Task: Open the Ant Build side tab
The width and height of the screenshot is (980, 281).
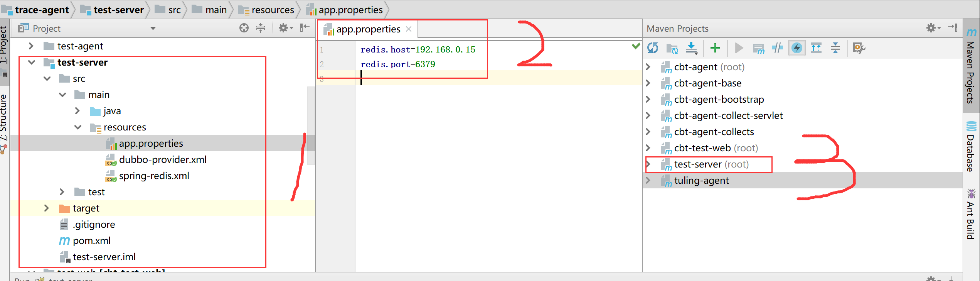Action: click(971, 214)
